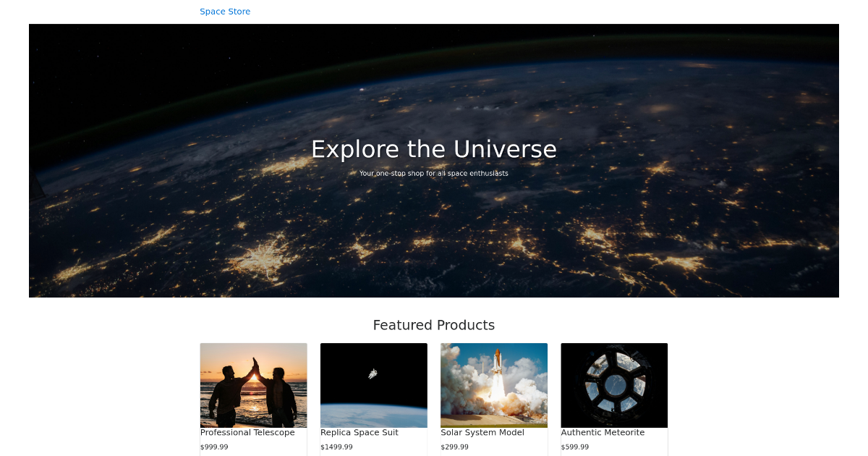Screen dimensions: 868x456
Task: Select the Authentic Meteorite product title
Action: pos(603,432)
